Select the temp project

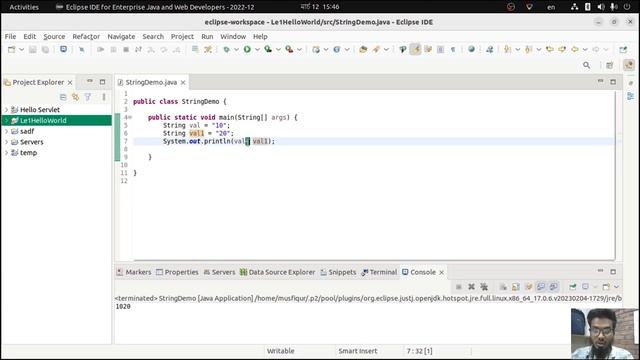(x=28, y=153)
